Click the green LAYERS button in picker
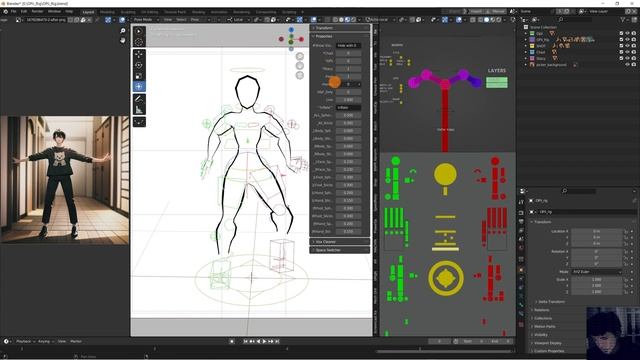 497,82
